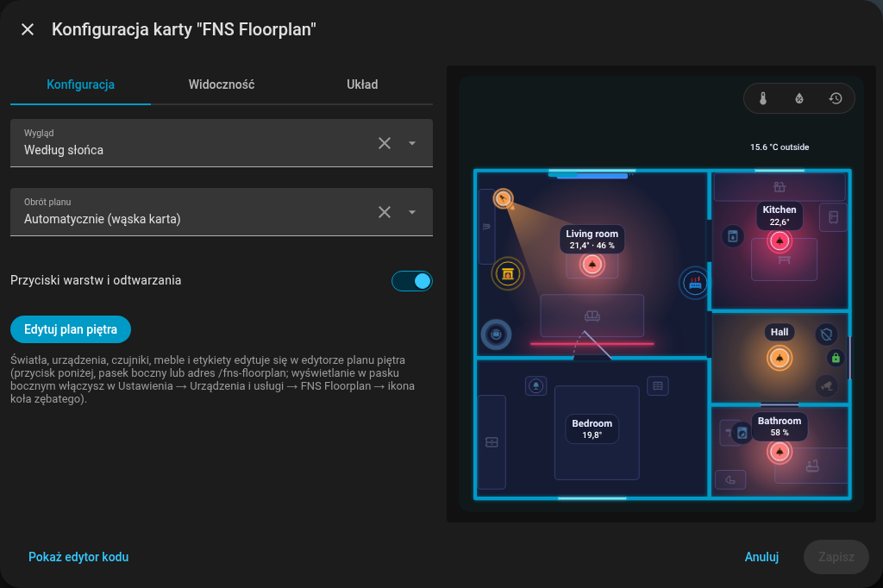This screenshot has width=883, height=588.
Task: Click the Kitchen dishwasher icon
Action: click(x=733, y=236)
